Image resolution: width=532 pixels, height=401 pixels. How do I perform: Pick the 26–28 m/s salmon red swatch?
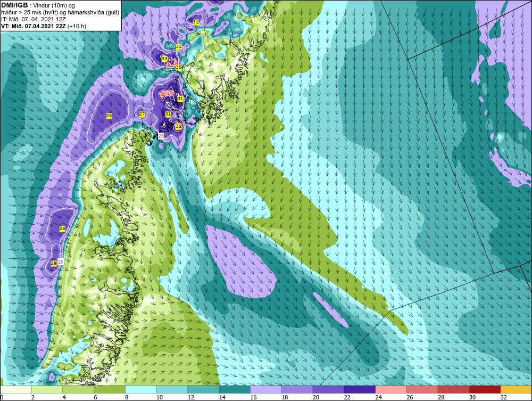click(x=422, y=389)
